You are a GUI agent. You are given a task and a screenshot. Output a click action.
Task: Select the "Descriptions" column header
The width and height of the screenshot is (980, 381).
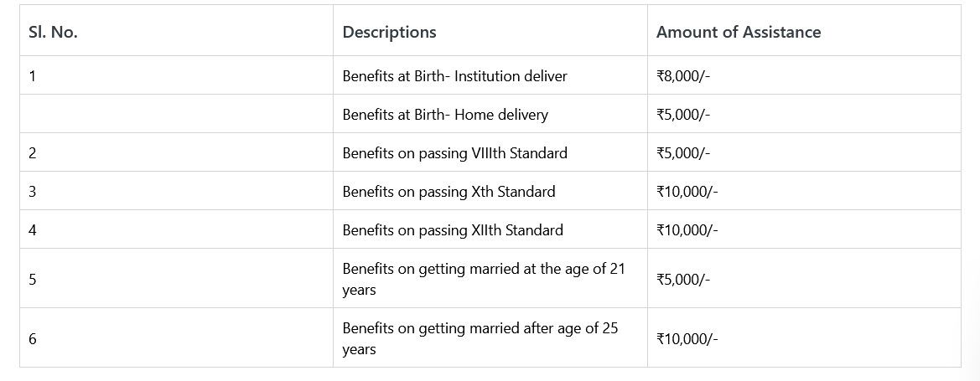(x=389, y=33)
